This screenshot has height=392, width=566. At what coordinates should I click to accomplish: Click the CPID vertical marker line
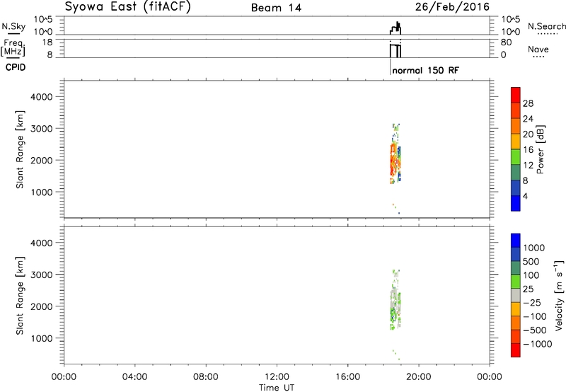(x=391, y=67)
